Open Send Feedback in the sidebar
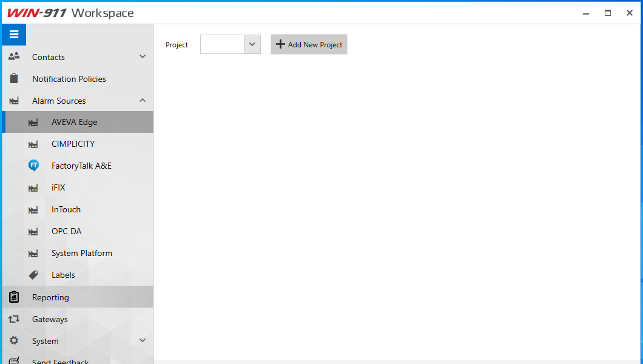 click(78, 359)
